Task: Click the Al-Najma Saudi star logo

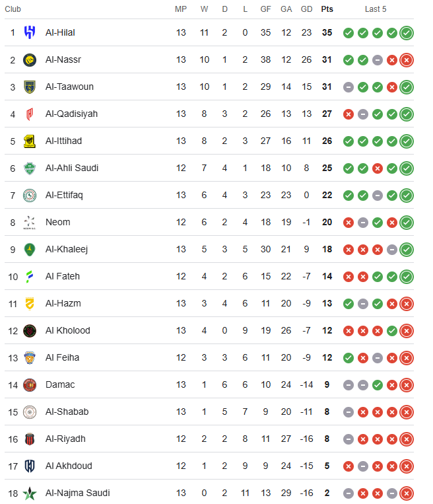Action: coord(30,493)
